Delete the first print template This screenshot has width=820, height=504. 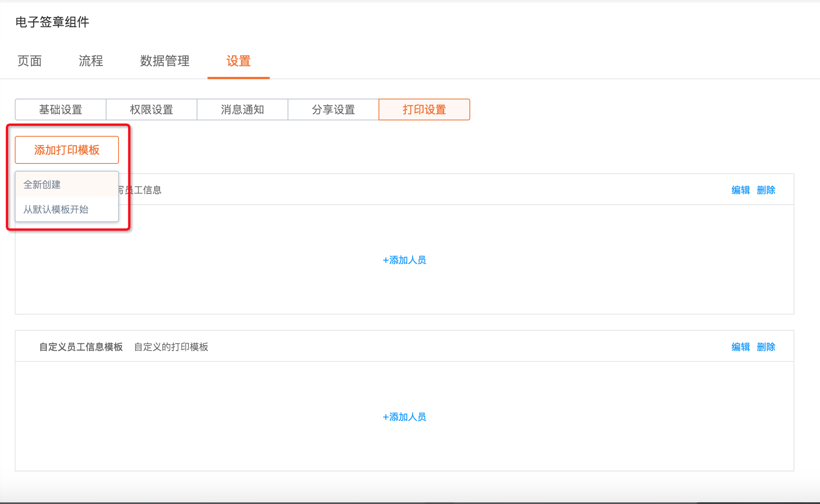point(766,190)
